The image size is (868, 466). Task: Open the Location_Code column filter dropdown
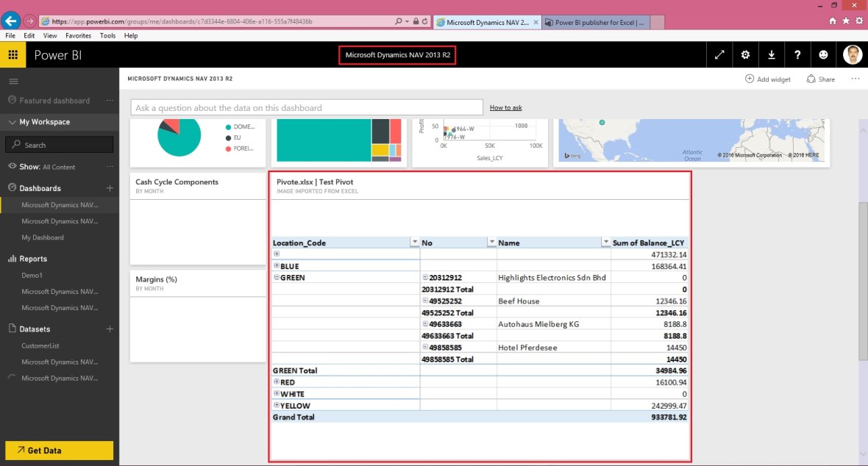click(x=414, y=243)
